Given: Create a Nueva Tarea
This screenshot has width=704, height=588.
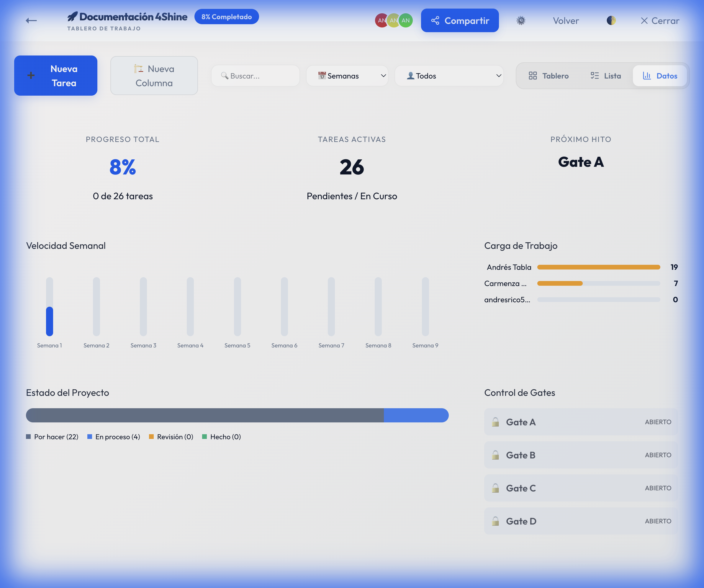Looking at the screenshot, I should 56,76.
